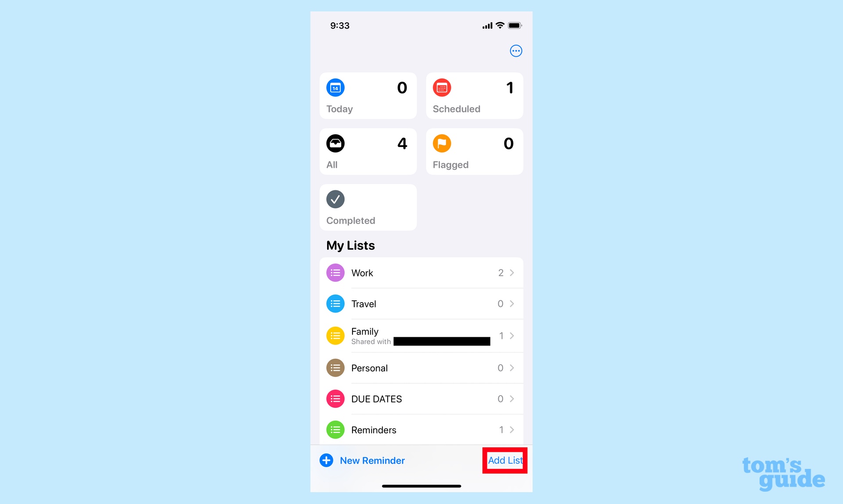Tap the Scheduled smart list icon
Viewport: 843px width, 504px height.
click(442, 88)
